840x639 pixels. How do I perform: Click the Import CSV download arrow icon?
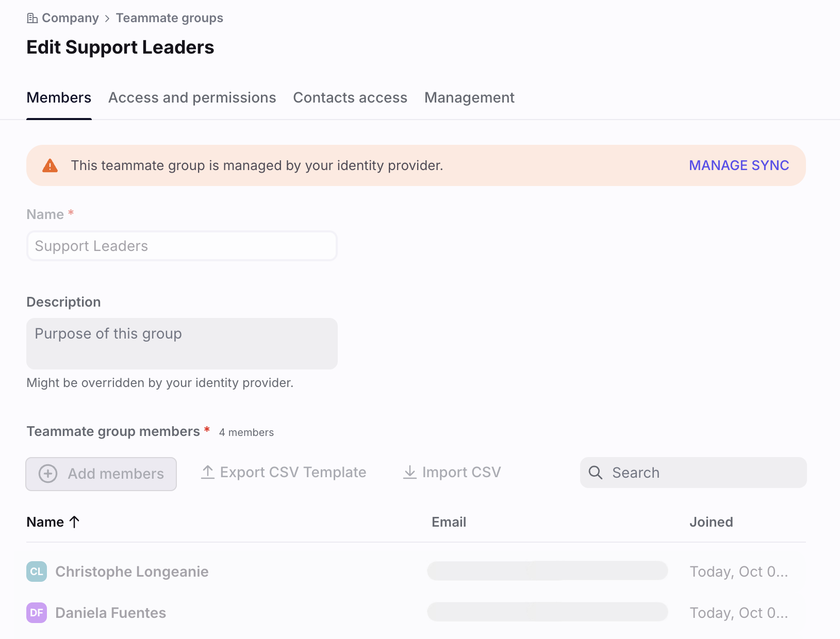[x=410, y=472]
